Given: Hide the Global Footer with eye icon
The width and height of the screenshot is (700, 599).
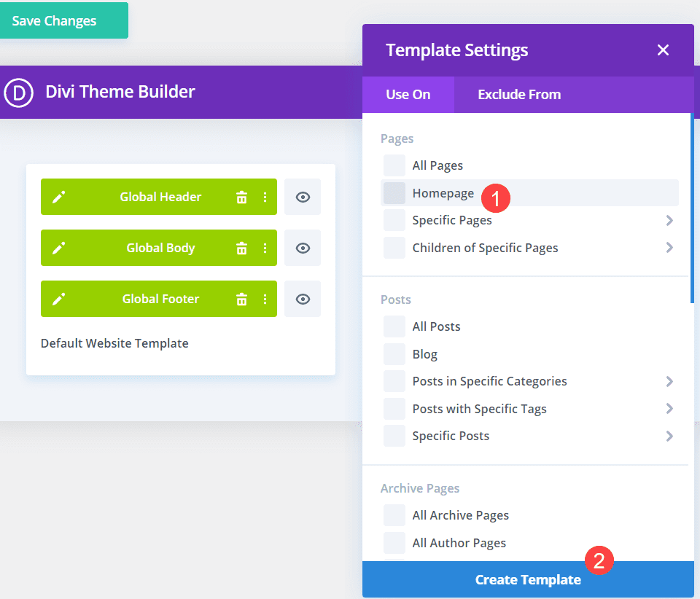Looking at the screenshot, I should pyautogui.click(x=303, y=299).
